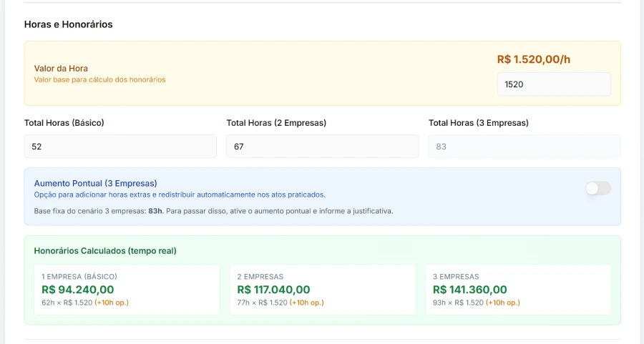
Task: Enable the Aumento Pontual (3 Empresas) toggle
Action: point(597,188)
